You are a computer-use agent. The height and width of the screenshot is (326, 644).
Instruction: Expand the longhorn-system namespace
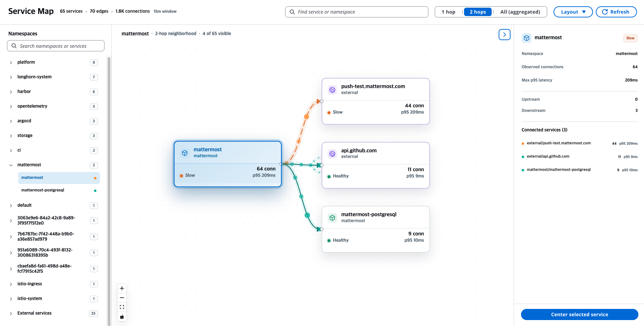click(11, 77)
